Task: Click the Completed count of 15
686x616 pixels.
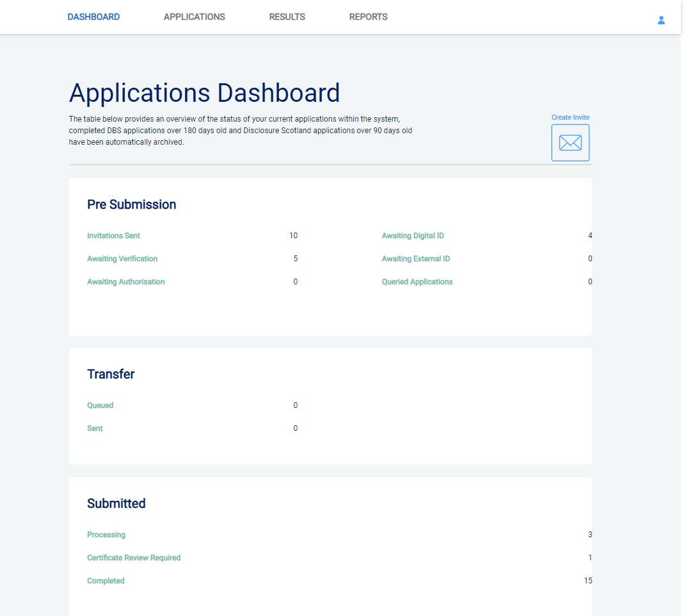Action: tap(587, 581)
